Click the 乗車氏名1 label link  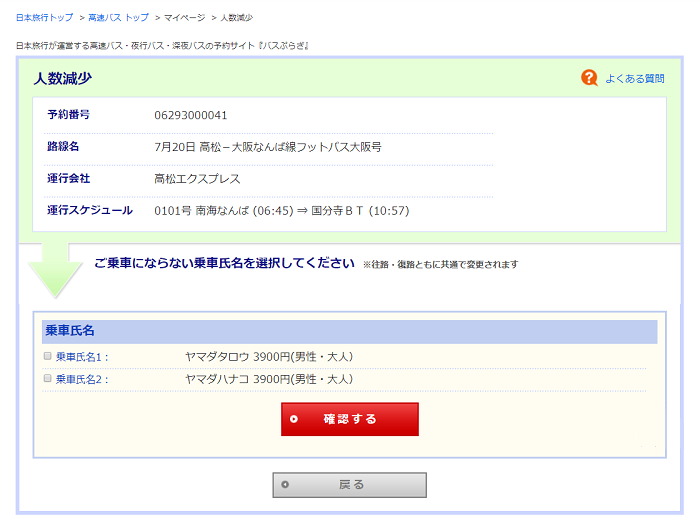(81, 357)
